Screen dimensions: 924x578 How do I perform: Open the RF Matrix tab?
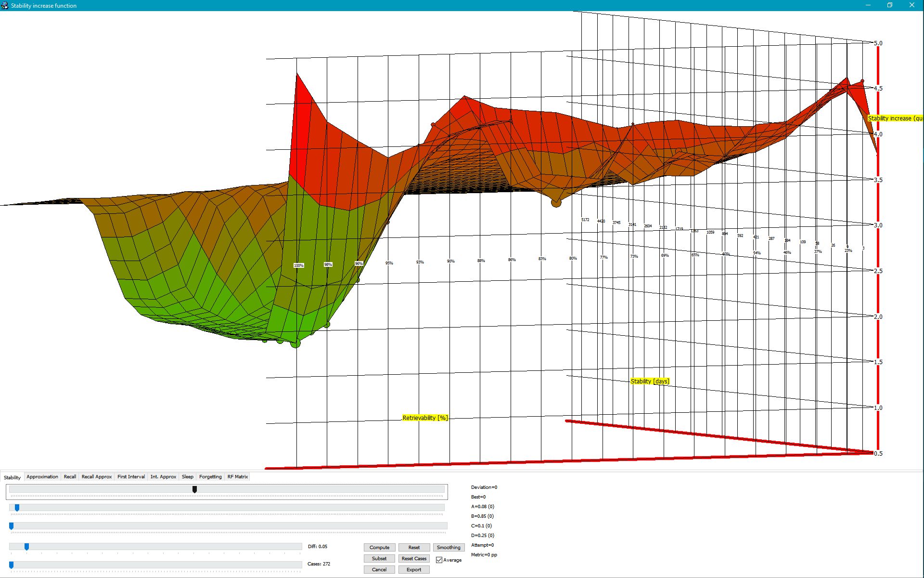pos(238,477)
